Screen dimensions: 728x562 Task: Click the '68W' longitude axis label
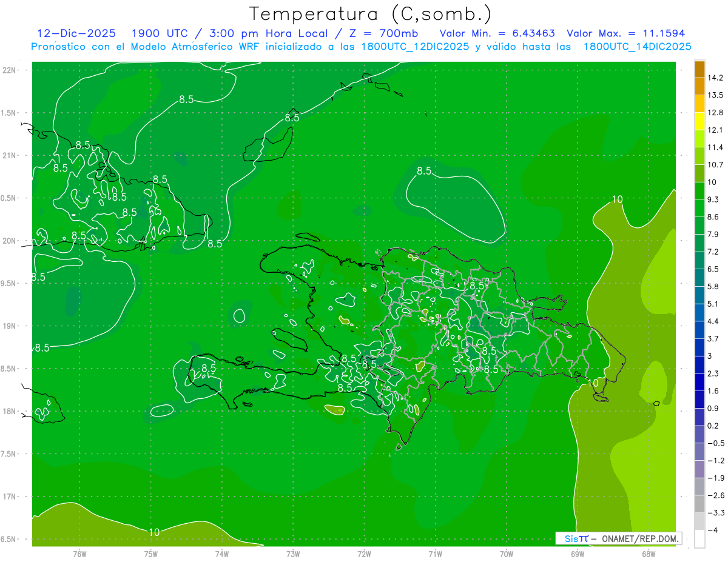(648, 554)
